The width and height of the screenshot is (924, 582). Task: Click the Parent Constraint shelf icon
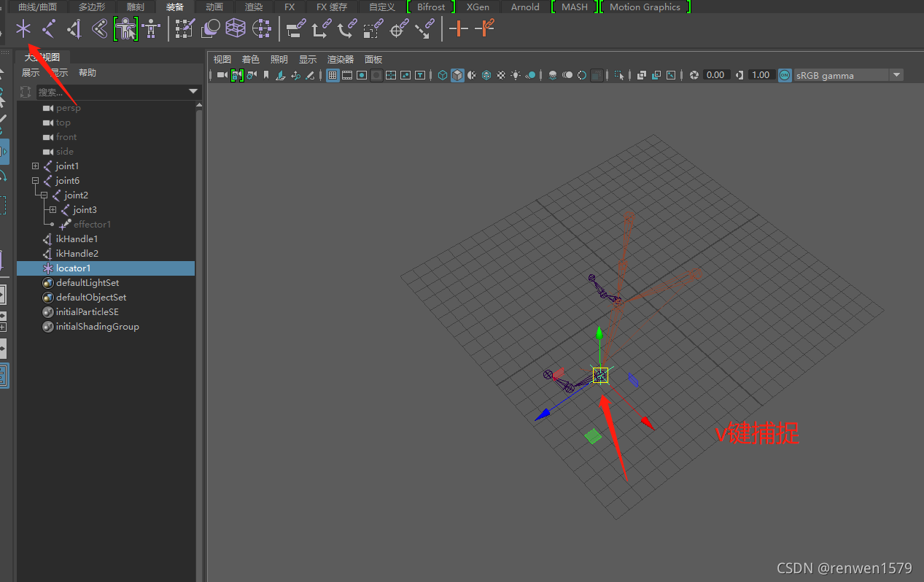coord(296,29)
